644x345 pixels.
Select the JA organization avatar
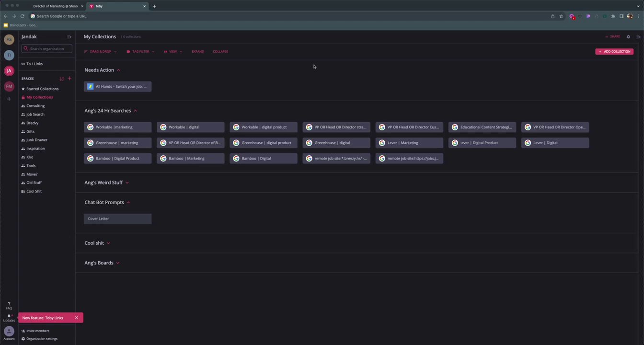9,70
